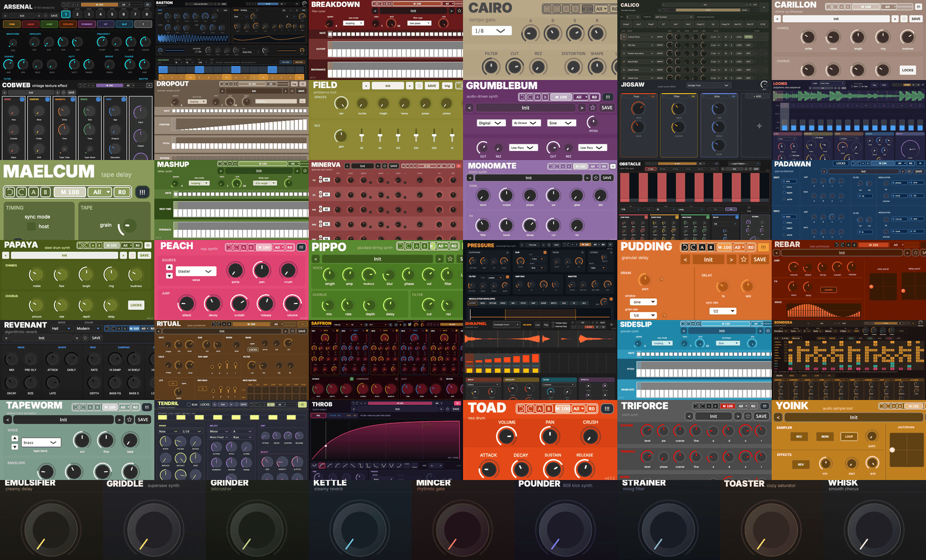The height and width of the screenshot is (560, 926).
Task: Click the Toad undo arrow icon
Action: click(521, 409)
